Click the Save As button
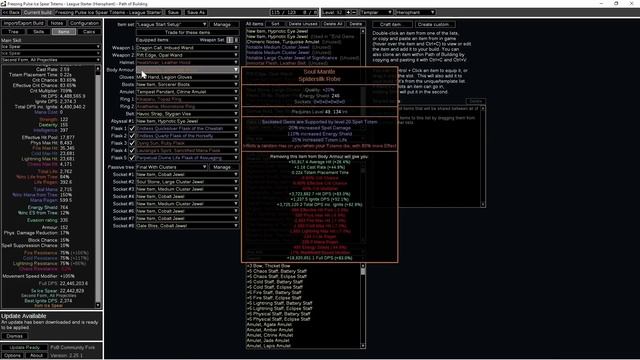Image resolution: width=640 pixels, height=360 pixels. coord(196,13)
